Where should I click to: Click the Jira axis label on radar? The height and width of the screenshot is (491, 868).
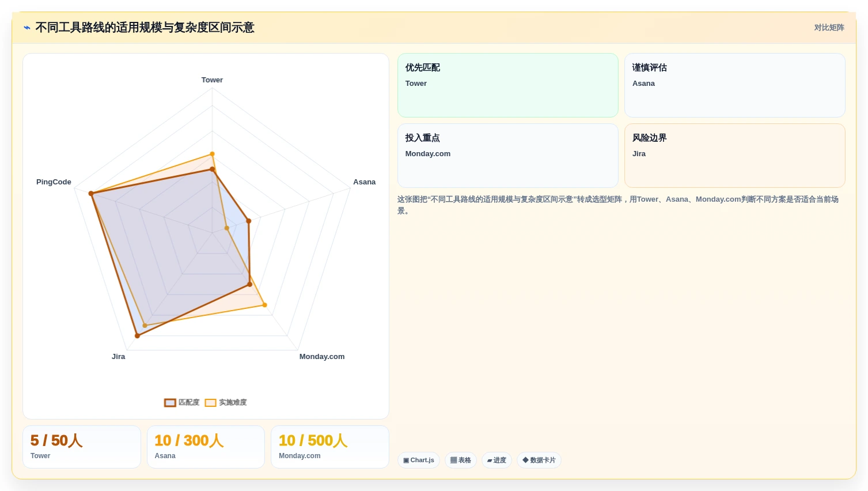[x=118, y=357]
